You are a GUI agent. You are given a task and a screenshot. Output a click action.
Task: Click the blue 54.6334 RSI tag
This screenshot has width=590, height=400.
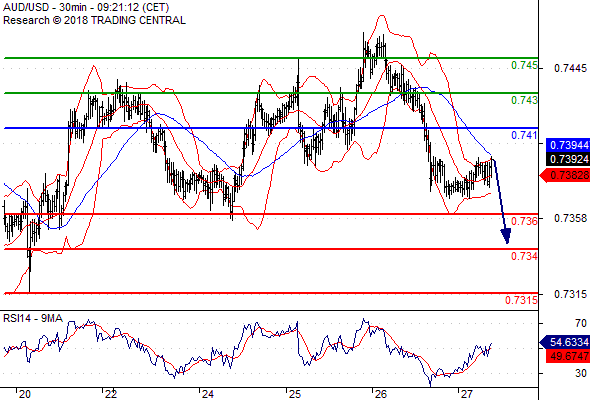(x=565, y=342)
